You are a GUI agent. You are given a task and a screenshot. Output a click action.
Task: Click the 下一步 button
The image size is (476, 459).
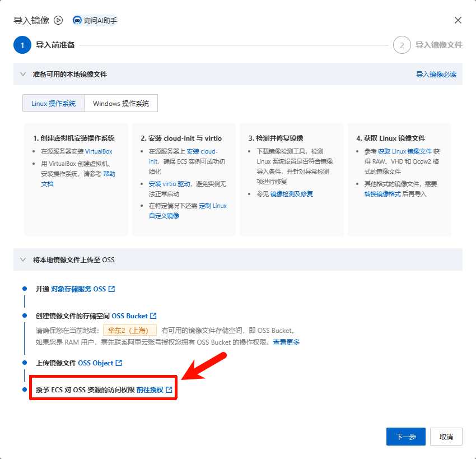[405, 437]
